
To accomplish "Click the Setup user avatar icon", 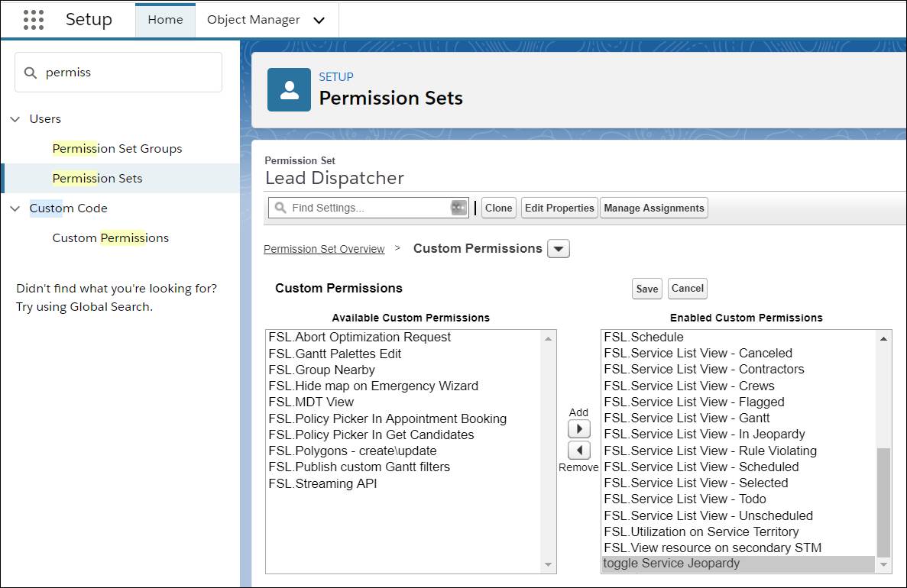I will pyautogui.click(x=288, y=89).
